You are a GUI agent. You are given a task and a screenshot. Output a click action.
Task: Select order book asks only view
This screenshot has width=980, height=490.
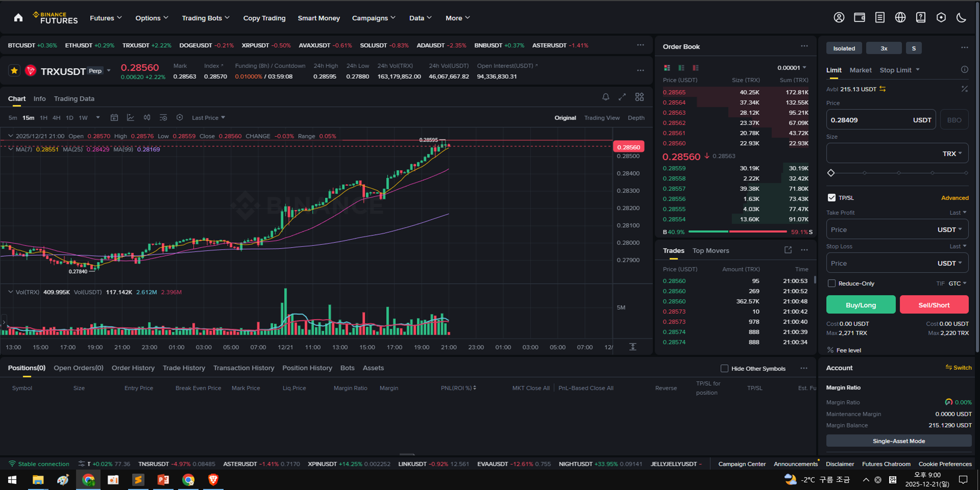696,68
